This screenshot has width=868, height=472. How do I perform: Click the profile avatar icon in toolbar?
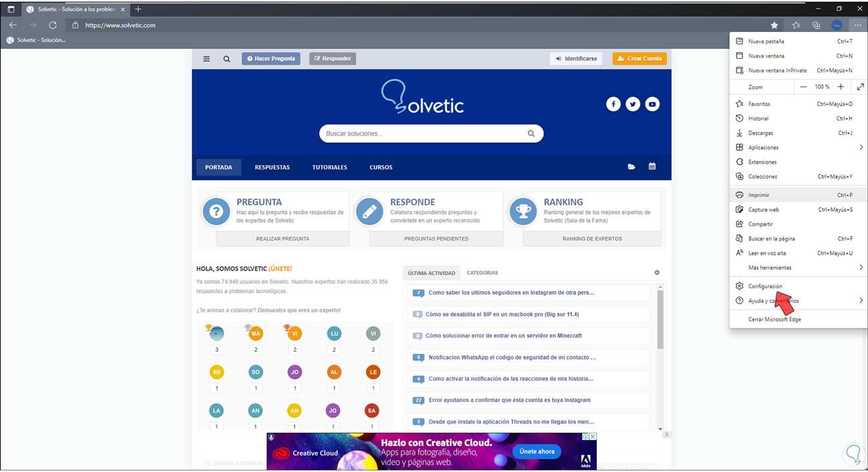837,25
